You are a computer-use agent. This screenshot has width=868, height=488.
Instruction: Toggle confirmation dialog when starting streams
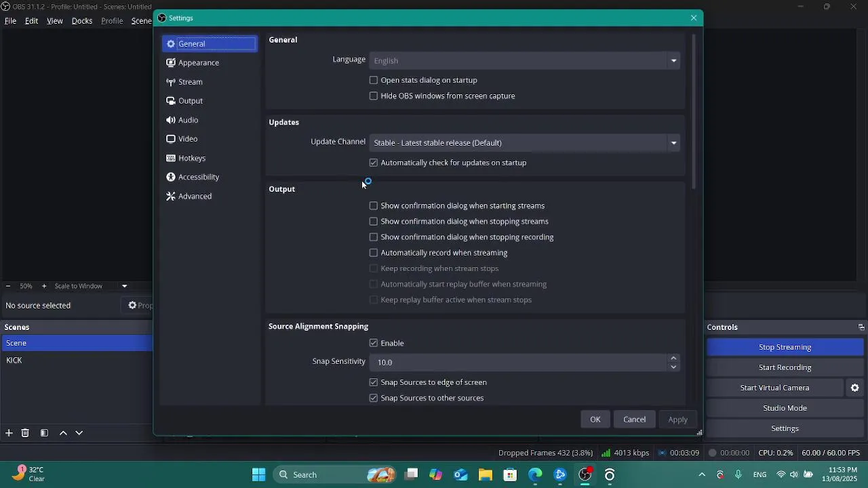(374, 205)
